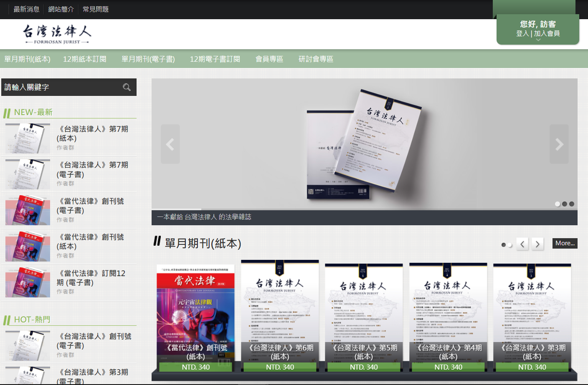Click NTD. 340 price under 當代法律 創刊號

195,367
